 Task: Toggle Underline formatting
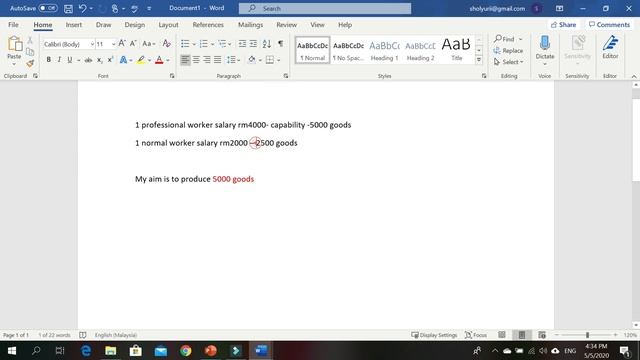[x=70, y=60]
